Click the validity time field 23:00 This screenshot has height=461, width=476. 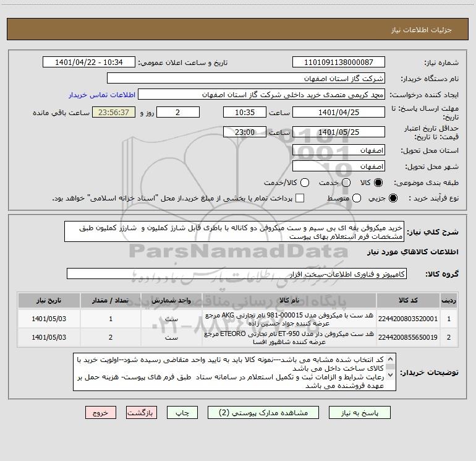click(x=245, y=132)
